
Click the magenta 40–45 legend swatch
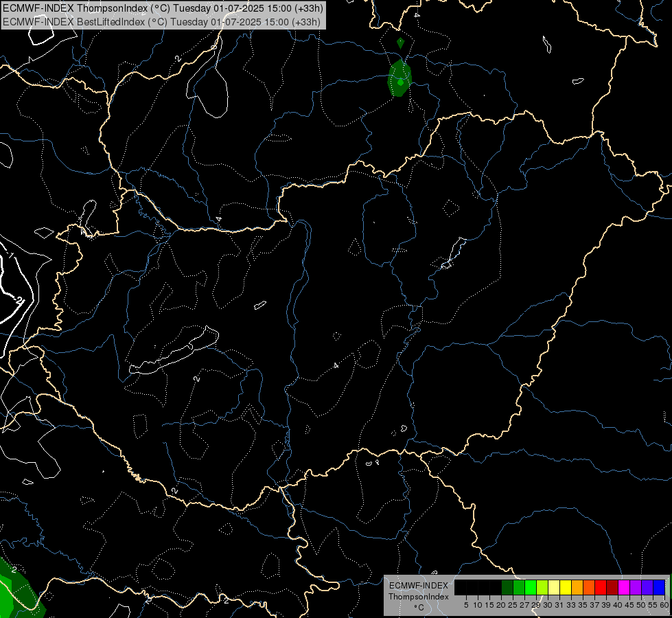[624, 587]
